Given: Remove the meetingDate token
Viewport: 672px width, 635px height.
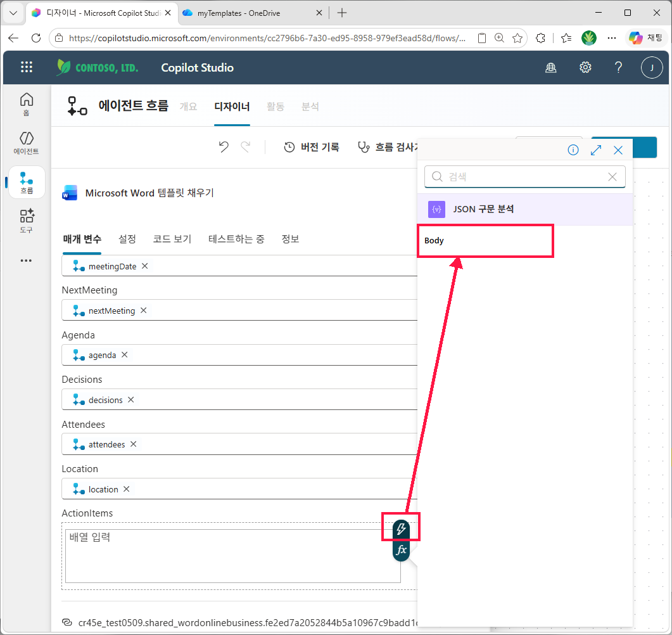Looking at the screenshot, I should 145,266.
